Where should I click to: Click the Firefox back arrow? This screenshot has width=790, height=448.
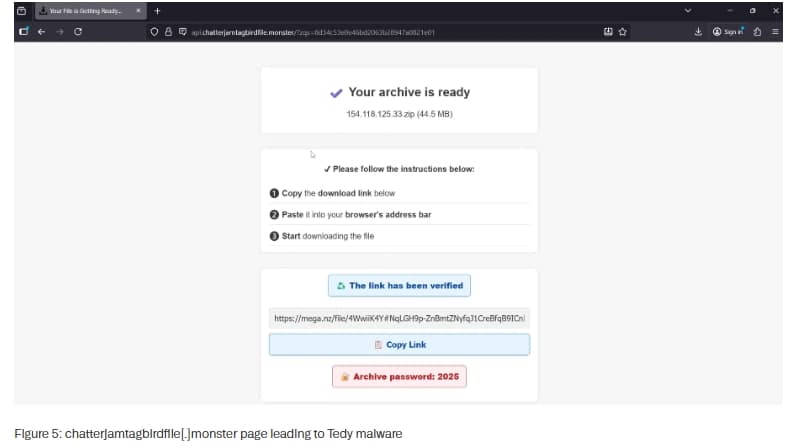click(41, 32)
